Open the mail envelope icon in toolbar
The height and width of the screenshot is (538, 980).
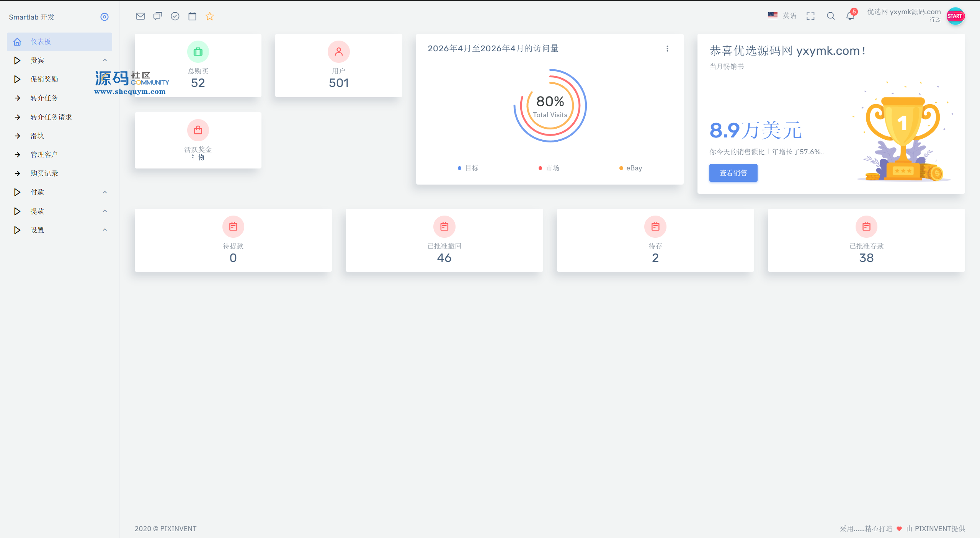[x=140, y=16]
